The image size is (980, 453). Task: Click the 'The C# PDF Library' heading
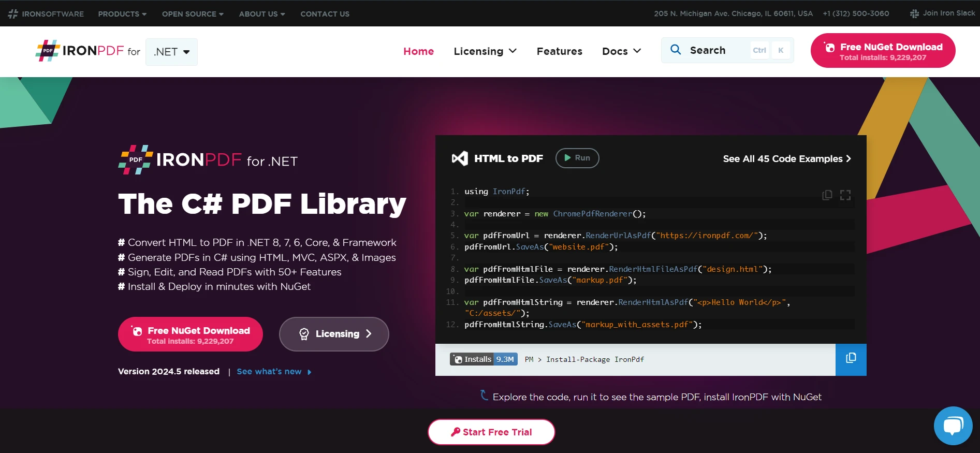coord(262,204)
